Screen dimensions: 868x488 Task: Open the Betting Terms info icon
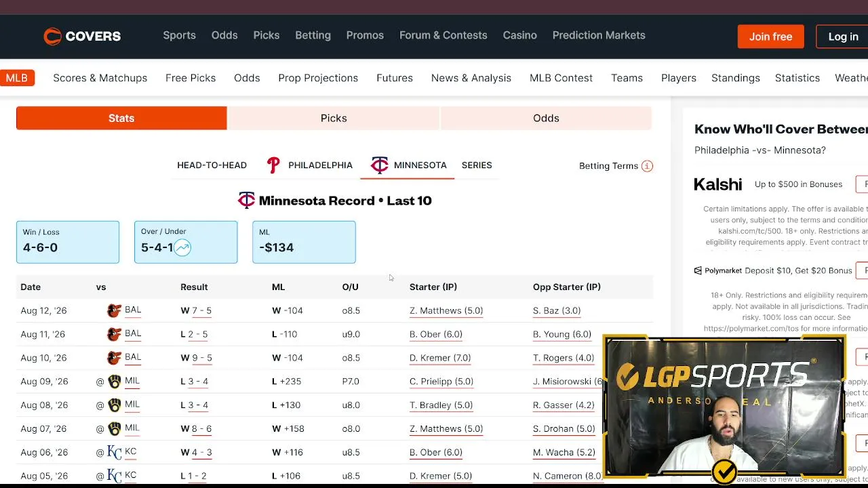tap(647, 166)
